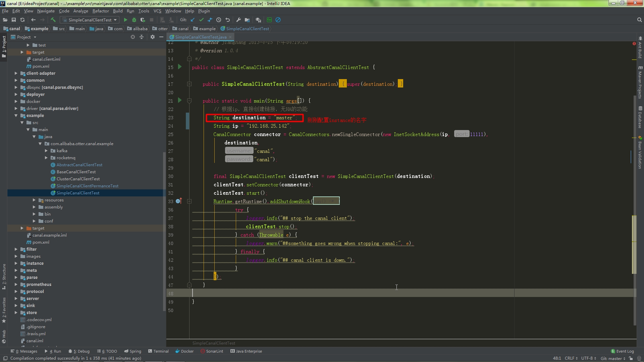This screenshot has width=644, height=362.
Task: Open the Refactor menu
Action: pos(101,11)
